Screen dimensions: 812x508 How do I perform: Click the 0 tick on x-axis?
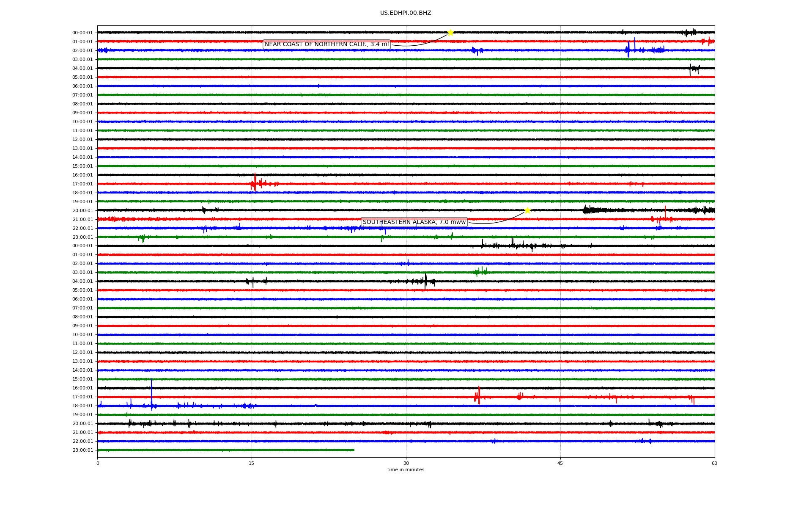click(x=98, y=463)
